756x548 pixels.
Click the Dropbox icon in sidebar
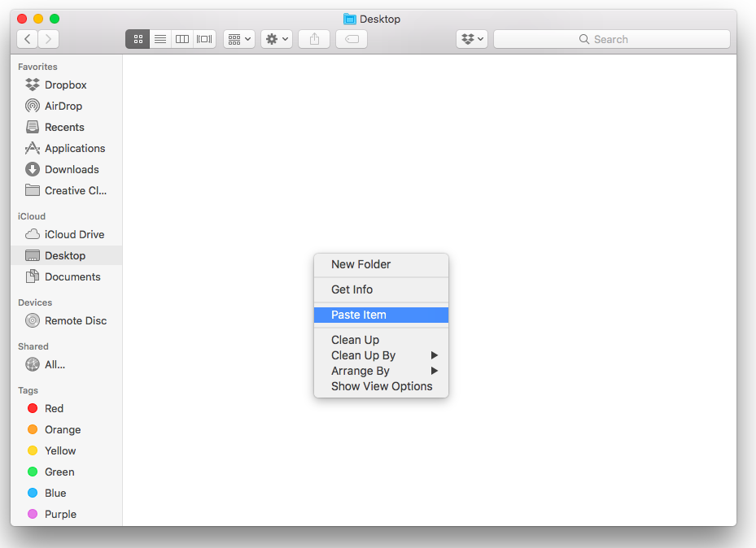pos(33,85)
